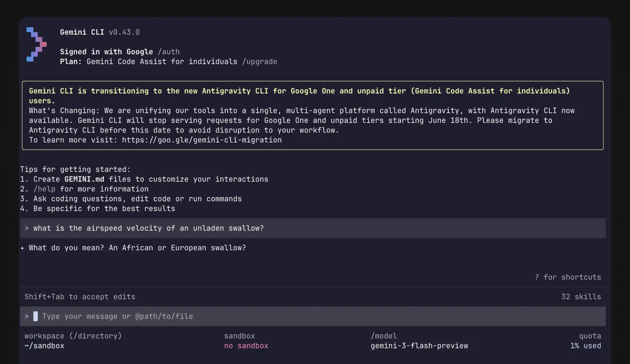Click the prompt chevron in the message input
This screenshot has height=364, width=630.
(27, 316)
